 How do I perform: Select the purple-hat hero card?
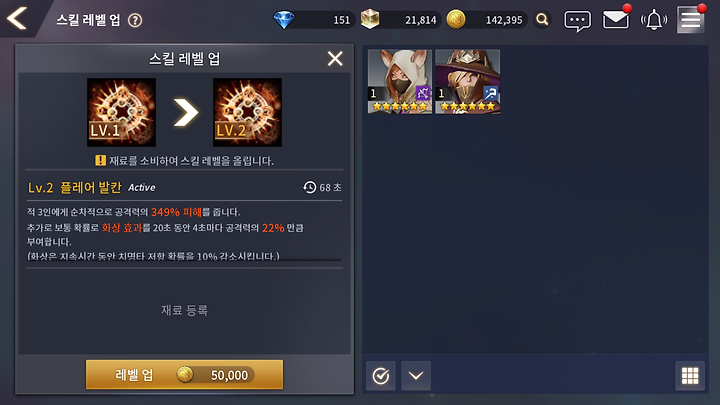point(467,81)
